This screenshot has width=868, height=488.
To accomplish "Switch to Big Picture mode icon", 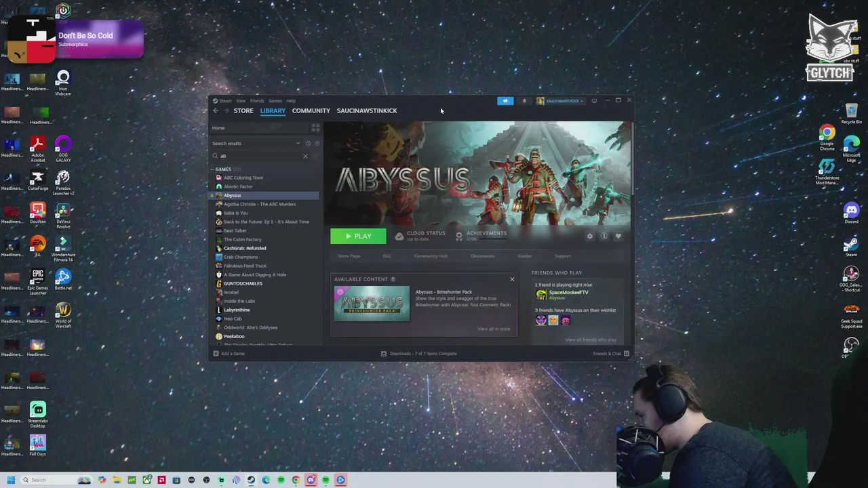I will (594, 101).
